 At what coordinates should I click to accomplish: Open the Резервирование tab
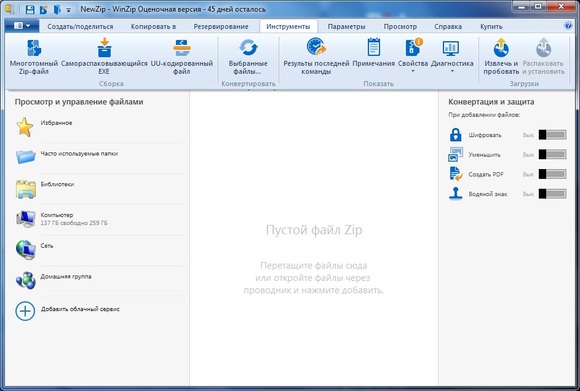click(221, 27)
